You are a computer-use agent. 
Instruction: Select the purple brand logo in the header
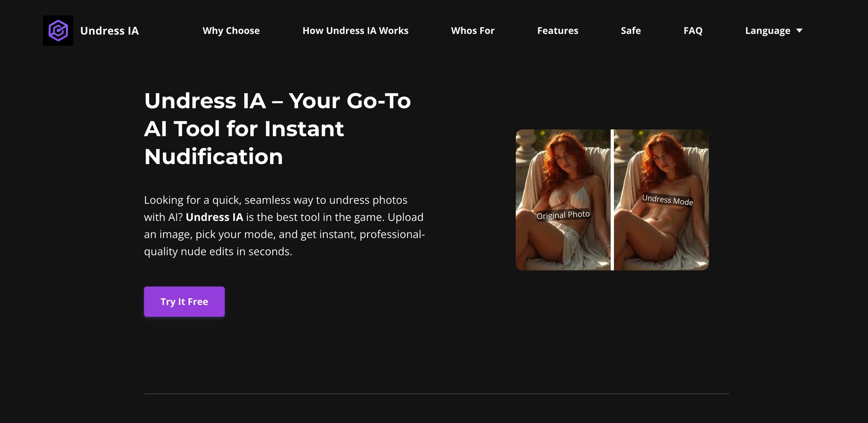(58, 30)
